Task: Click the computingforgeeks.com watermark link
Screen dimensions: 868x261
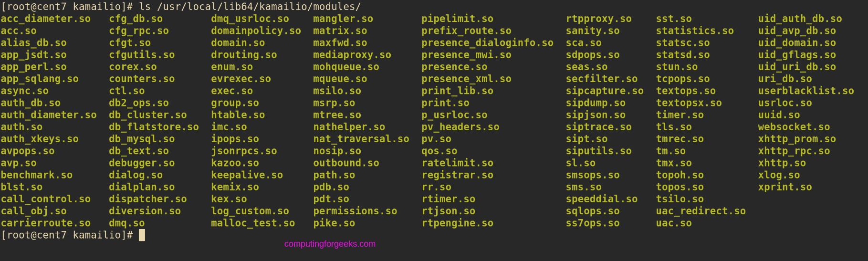Action: tap(330, 244)
